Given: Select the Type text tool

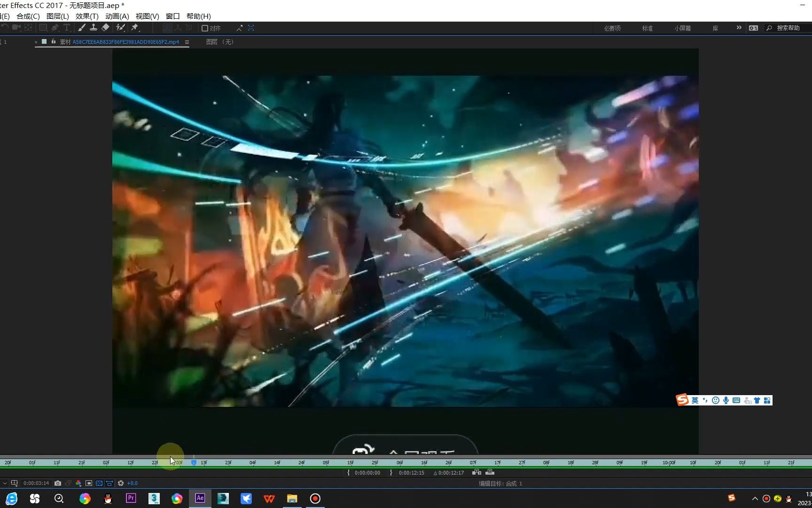Looking at the screenshot, I should (67, 28).
